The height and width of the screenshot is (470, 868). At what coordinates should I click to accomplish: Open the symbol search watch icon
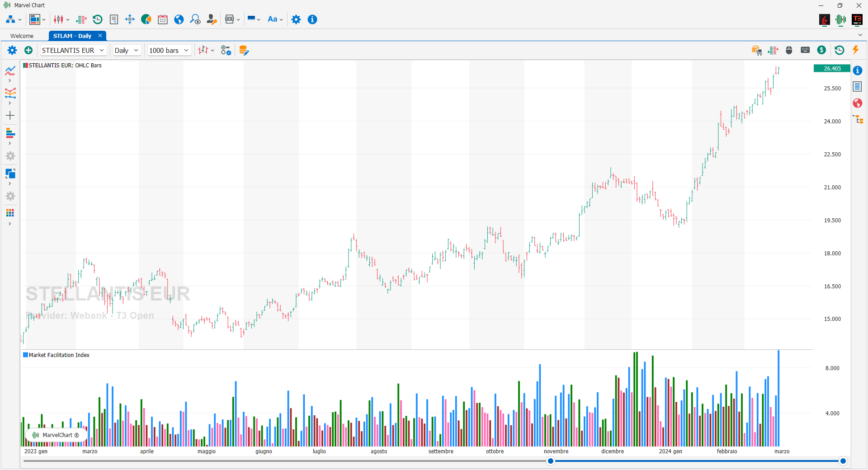click(x=195, y=19)
